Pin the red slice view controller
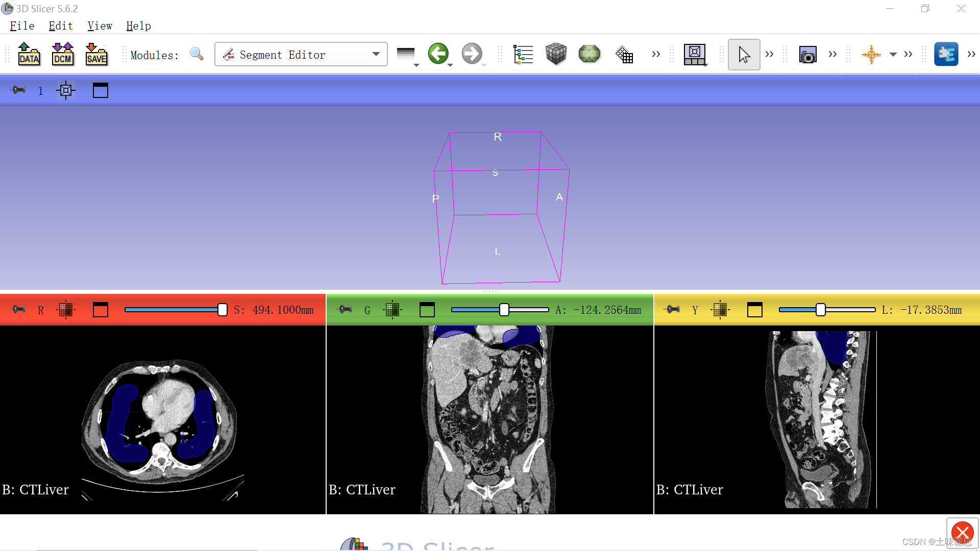The width and height of the screenshot is (980, 551). (x=17, y=310)
